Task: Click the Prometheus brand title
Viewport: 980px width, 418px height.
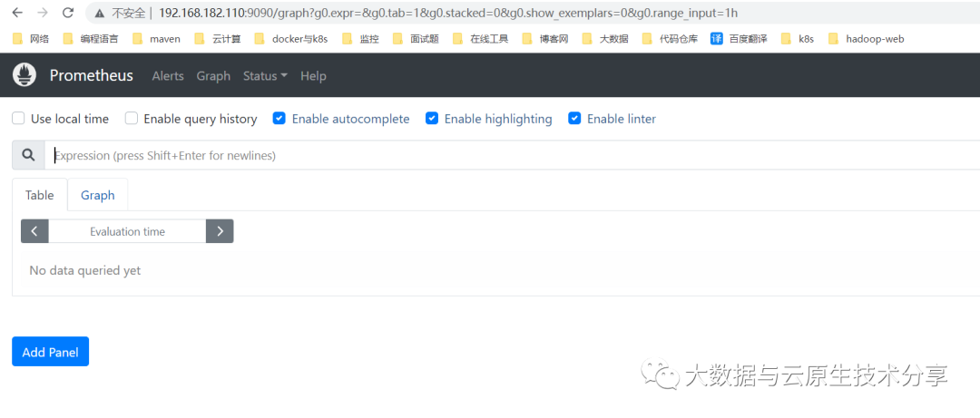Action: (92, 75)
